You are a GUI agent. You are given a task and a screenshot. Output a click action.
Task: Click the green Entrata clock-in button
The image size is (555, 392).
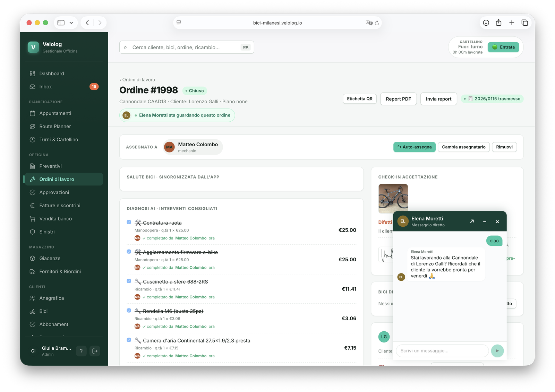[503, 47]
